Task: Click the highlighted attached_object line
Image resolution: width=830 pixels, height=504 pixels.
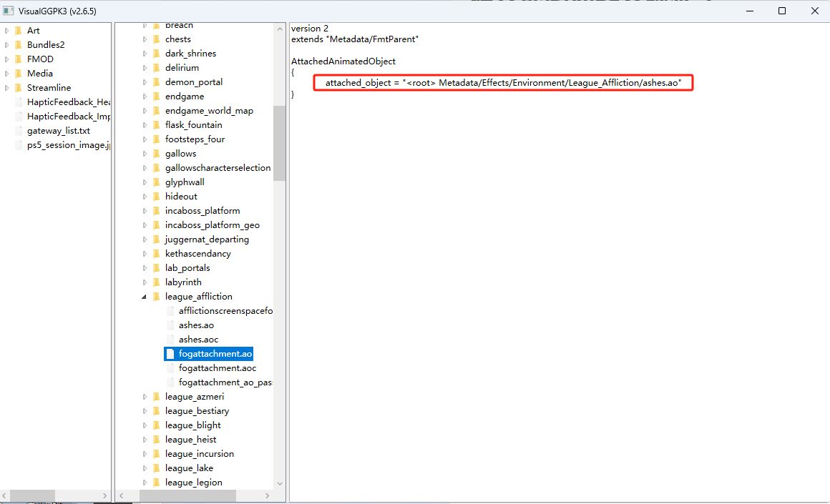Action: 503,84
